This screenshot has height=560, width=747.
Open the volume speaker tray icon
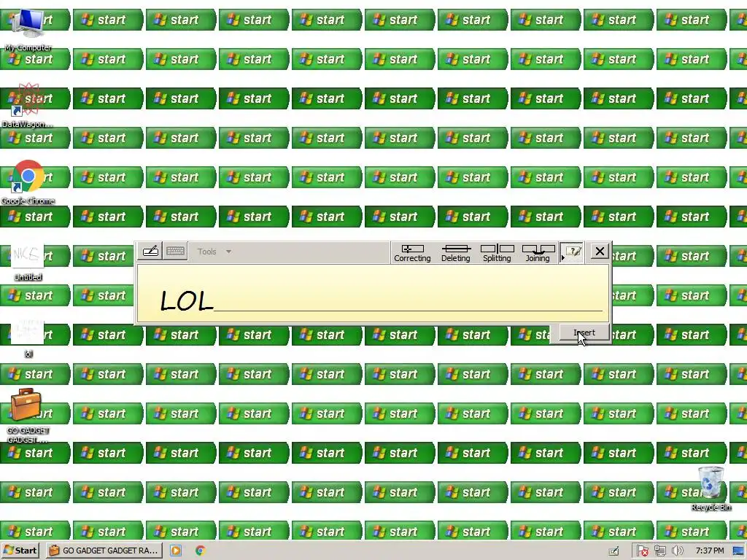click(677, 551)
